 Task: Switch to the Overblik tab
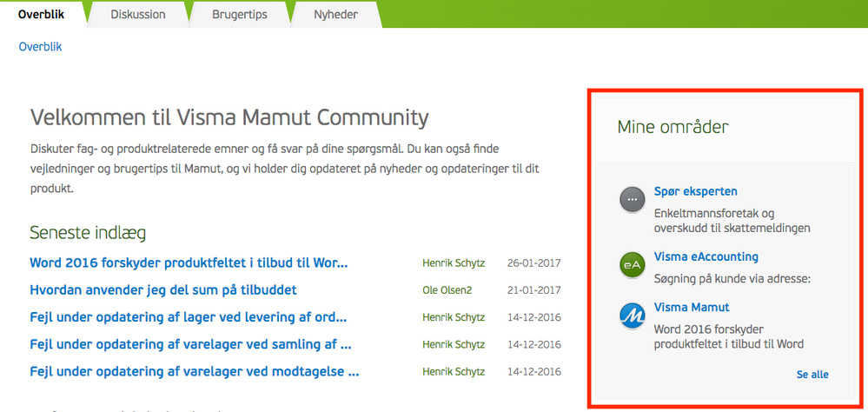[42, 15]
